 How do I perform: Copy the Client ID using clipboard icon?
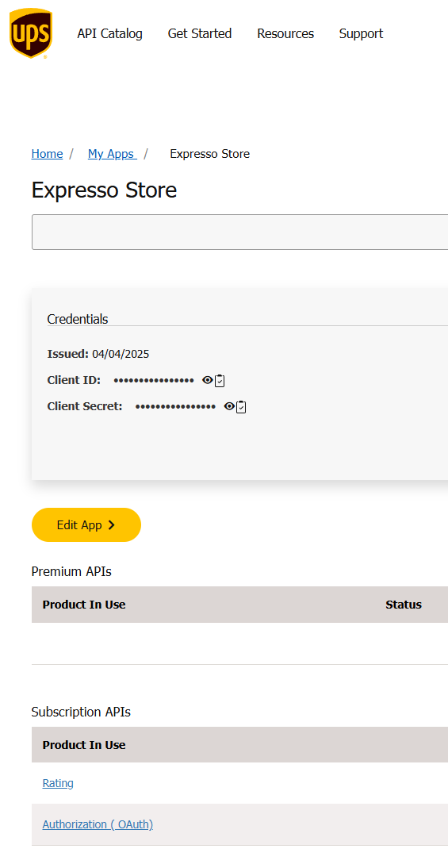(220, 380)
